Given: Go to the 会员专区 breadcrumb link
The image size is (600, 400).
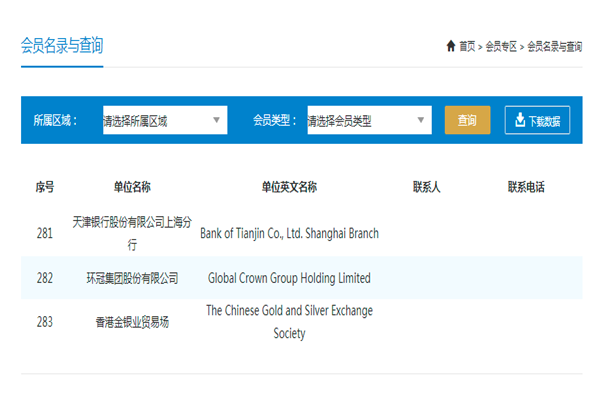Looking at the screenshot, I should tap(501, 47).
